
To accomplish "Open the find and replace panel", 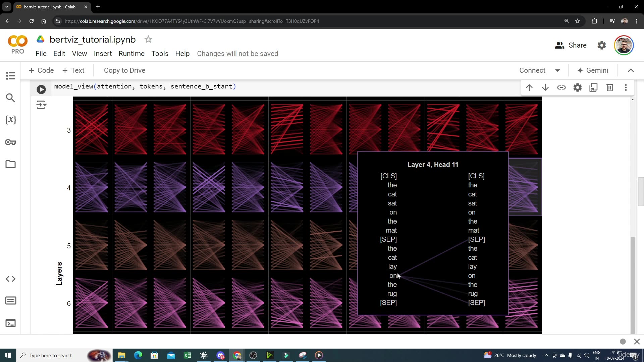I will click(10, 98).
